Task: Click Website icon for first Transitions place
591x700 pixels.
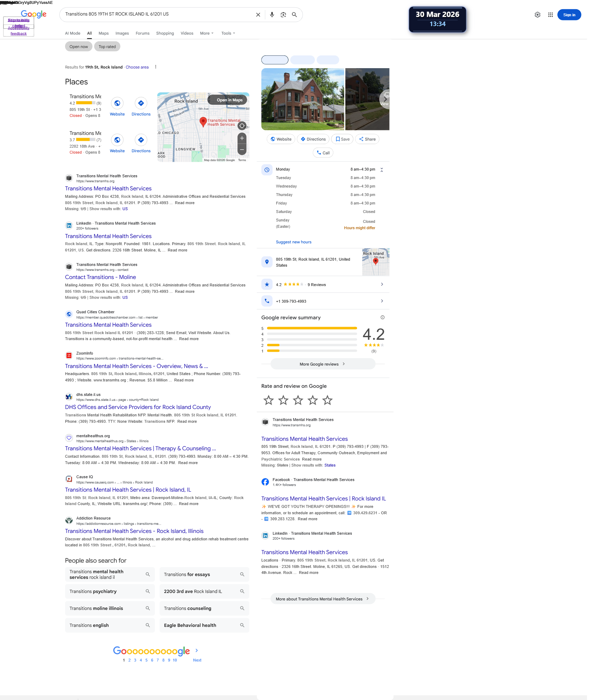Action: 117,103
